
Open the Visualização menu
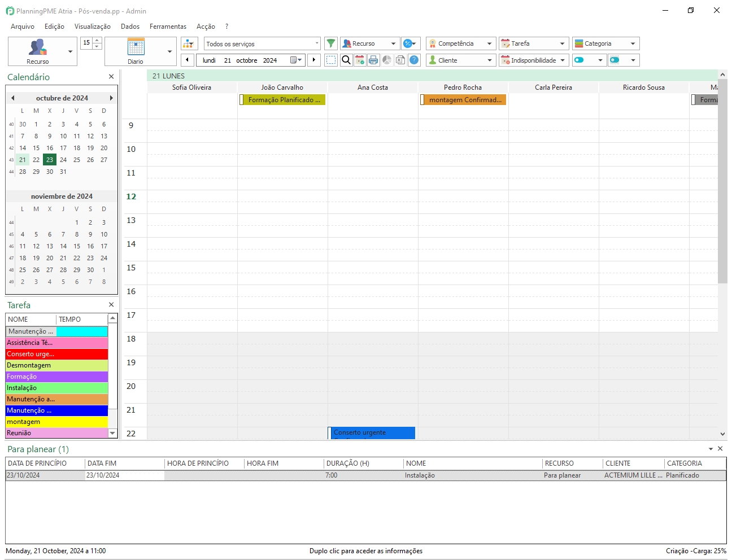(x=93, y=27)
